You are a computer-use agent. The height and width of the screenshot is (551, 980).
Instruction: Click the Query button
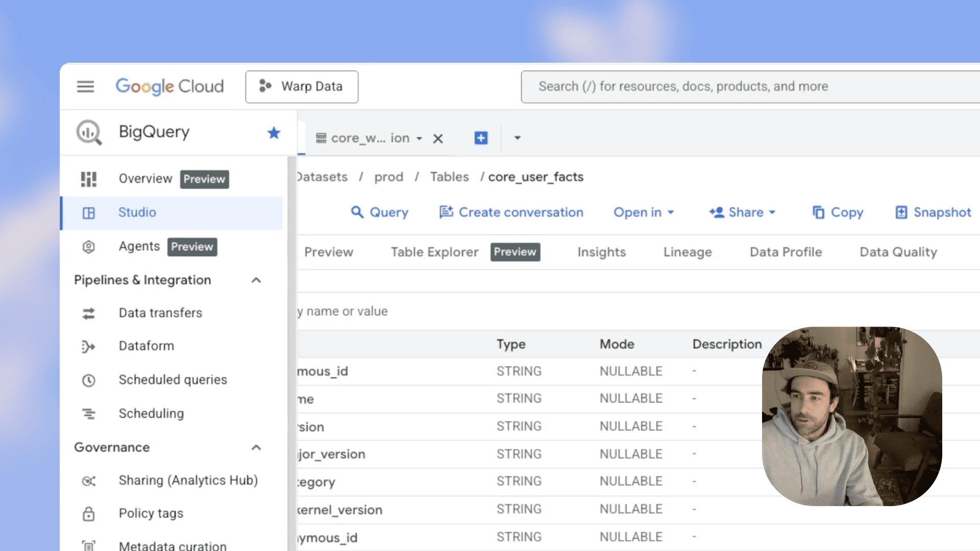point(380,212)
